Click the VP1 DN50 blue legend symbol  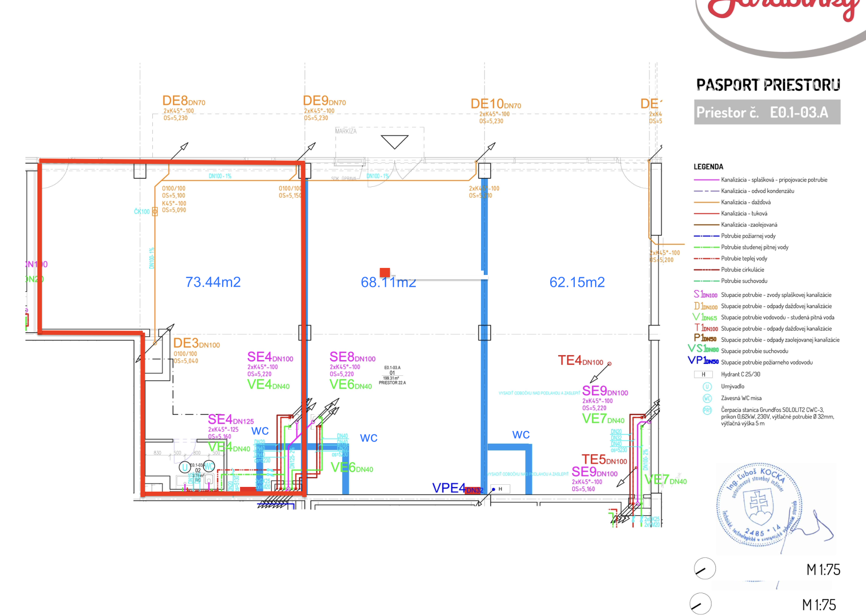pos(703,360)
